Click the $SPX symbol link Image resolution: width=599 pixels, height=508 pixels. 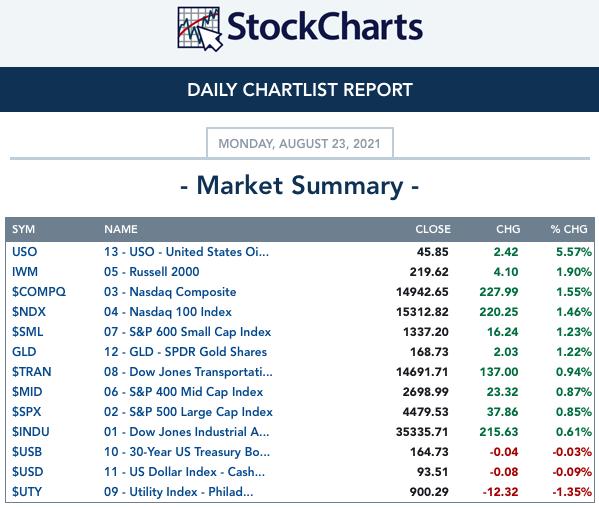point(26,412)
